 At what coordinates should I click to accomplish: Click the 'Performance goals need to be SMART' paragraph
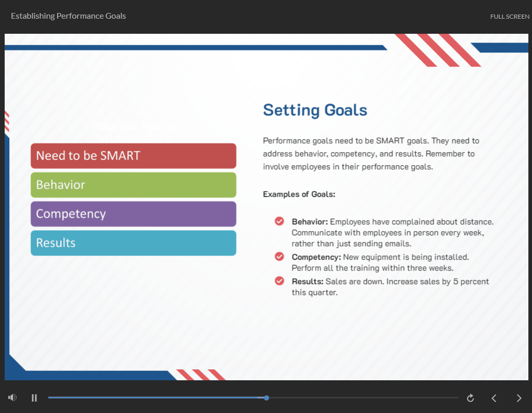point(371,154)
